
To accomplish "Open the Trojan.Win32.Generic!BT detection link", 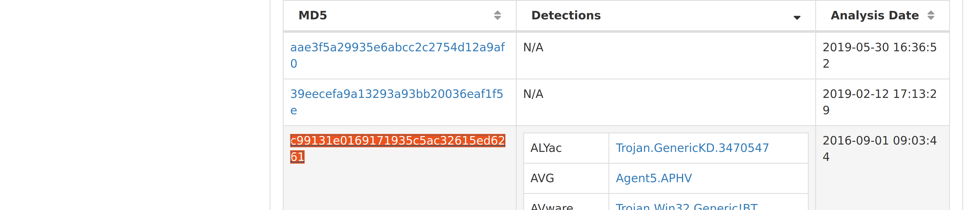I will 686,206.
